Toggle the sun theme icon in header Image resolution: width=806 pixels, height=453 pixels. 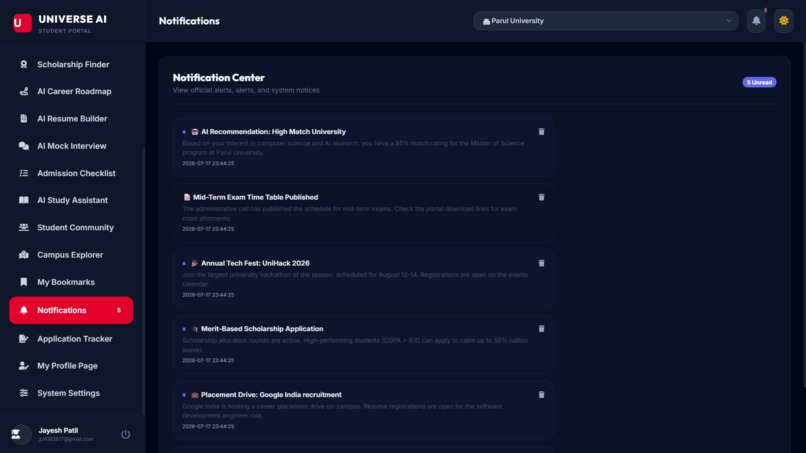783,21
